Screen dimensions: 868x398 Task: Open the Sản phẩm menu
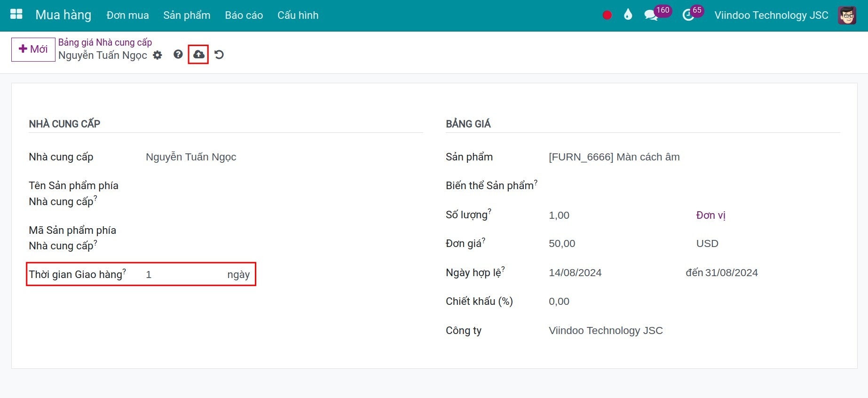pyautogui.click(x=187, y=15)
